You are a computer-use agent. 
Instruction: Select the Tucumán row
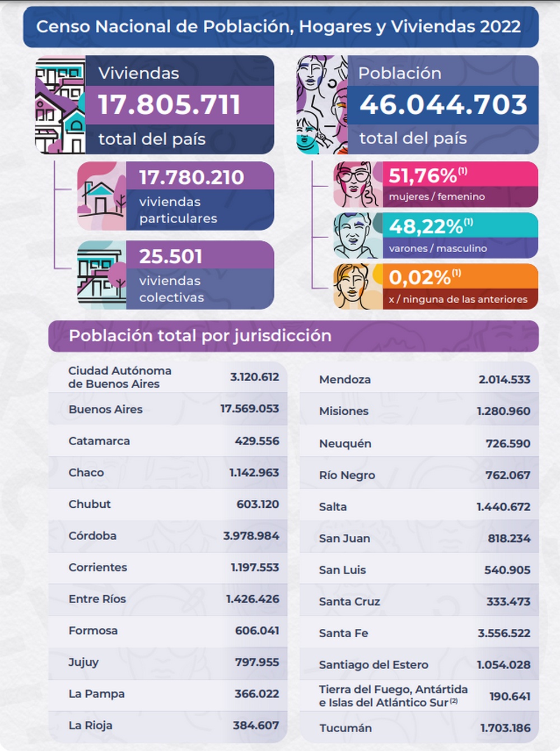coord(419,728)
